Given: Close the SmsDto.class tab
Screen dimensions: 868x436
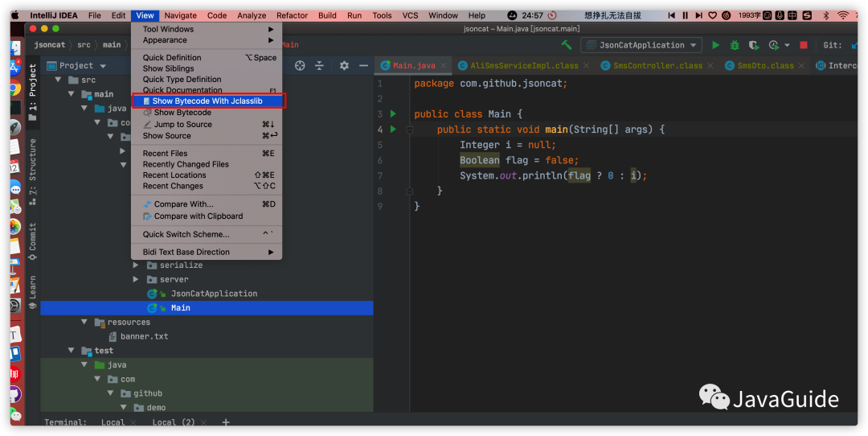Looking at the screenshot, I should click(x=801, y=65).
